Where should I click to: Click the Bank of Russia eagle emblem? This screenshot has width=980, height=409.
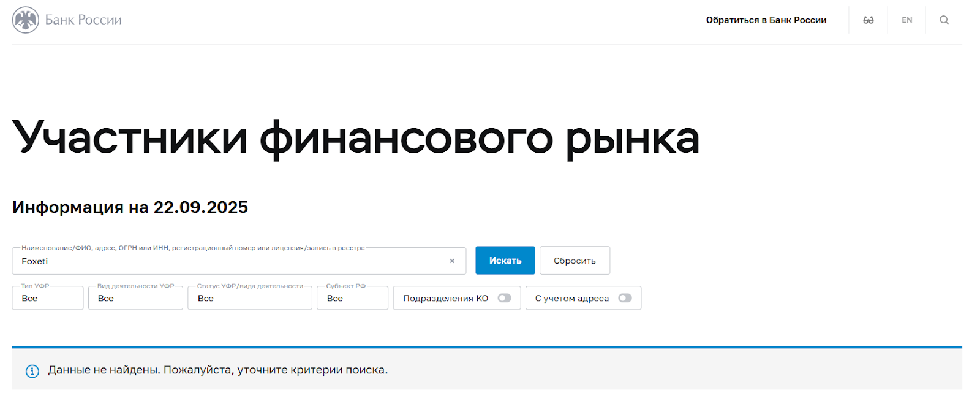[25, 20]
